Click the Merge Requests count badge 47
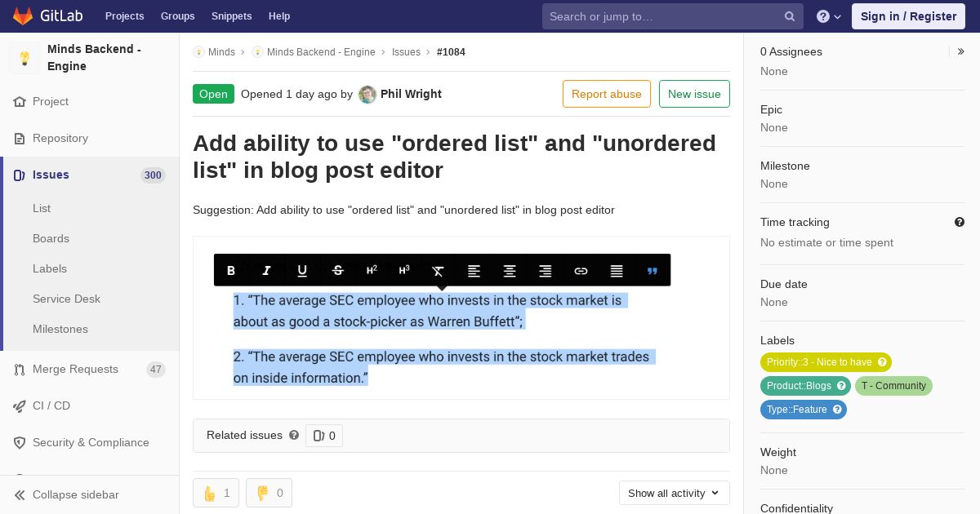Image resolution: width=980 pixels, height=514 pixels. pyautogui.click(x=156, y=369)
